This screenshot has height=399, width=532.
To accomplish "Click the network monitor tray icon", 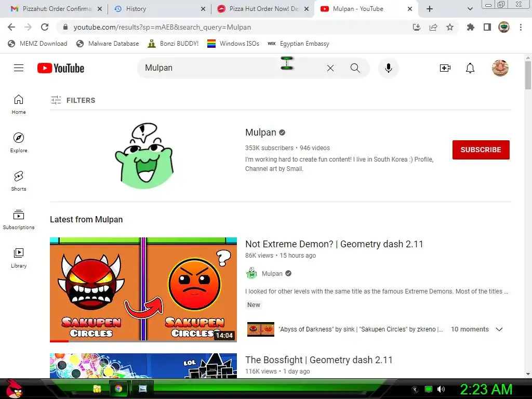I will [429, 389].
